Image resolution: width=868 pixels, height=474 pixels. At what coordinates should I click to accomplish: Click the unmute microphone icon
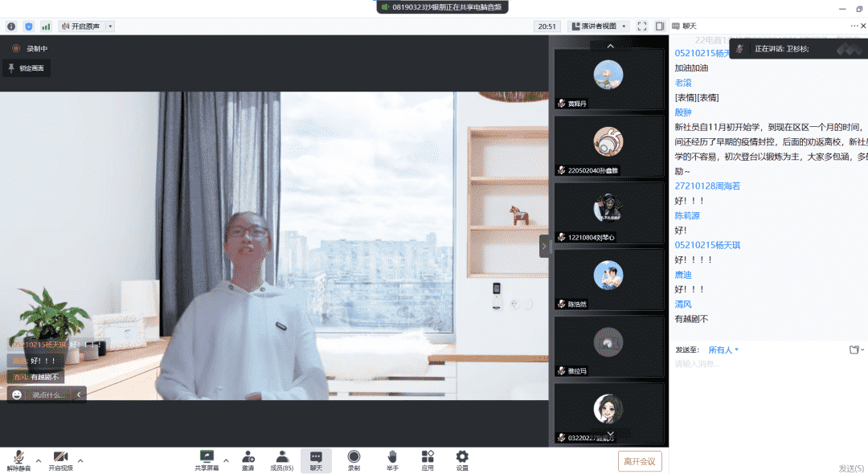pyautogui.click(x=18, y=457)
